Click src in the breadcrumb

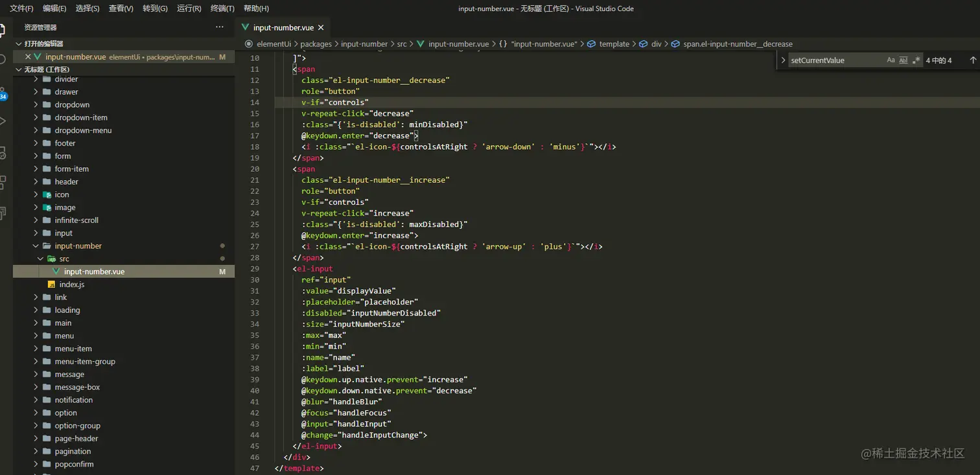[x=402, y=44]
